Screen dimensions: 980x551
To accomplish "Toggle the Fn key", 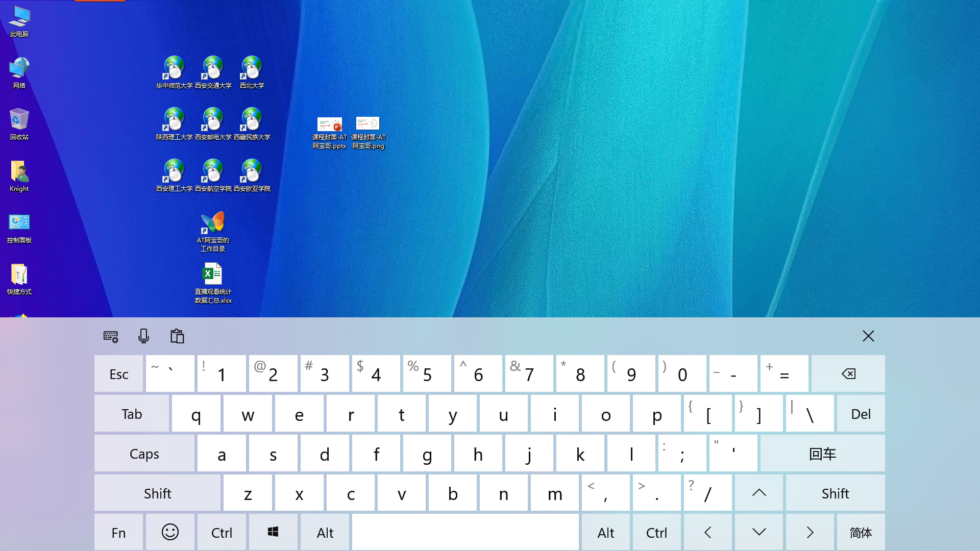I will 118,533.
